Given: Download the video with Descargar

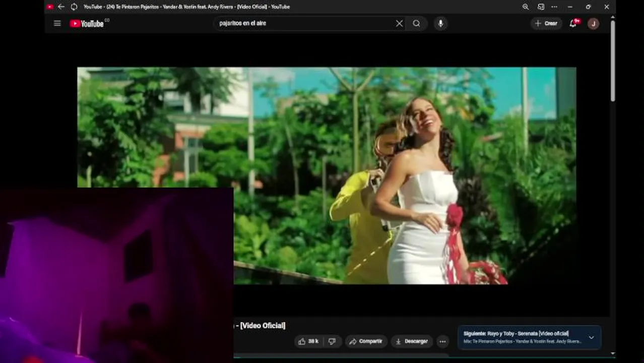Looking at the screenshot, I should click(x=412, y=341).
